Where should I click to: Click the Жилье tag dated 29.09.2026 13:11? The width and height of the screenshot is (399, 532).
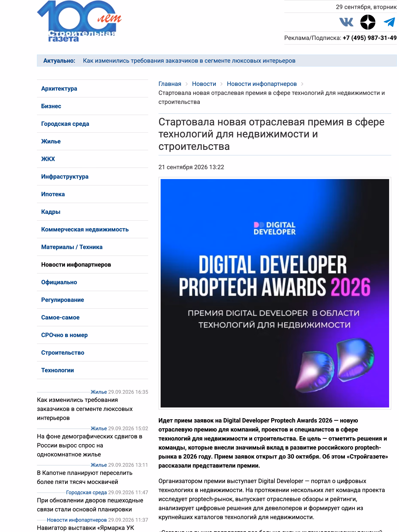pyautogui.click(x=99, y=465)
